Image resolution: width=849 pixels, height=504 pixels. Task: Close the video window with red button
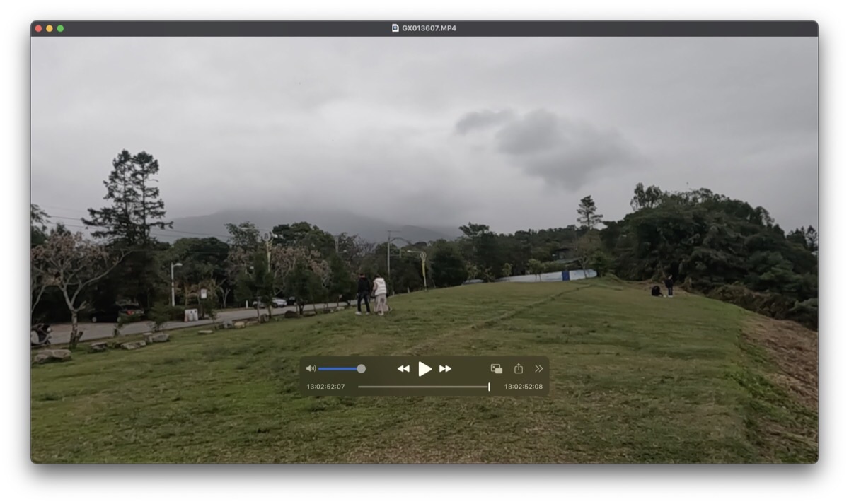pos(39,28)
